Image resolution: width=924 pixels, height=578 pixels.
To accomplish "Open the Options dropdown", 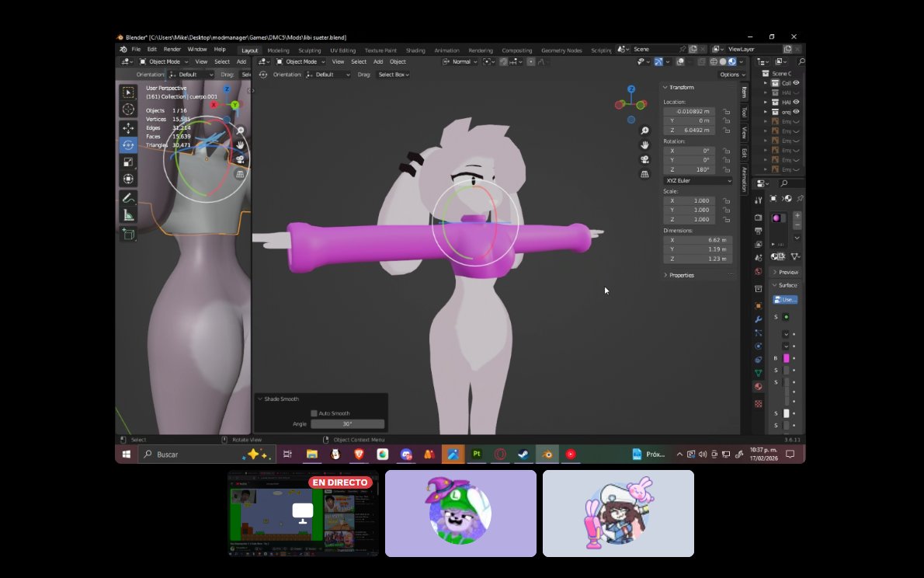I will pos(732,75).
